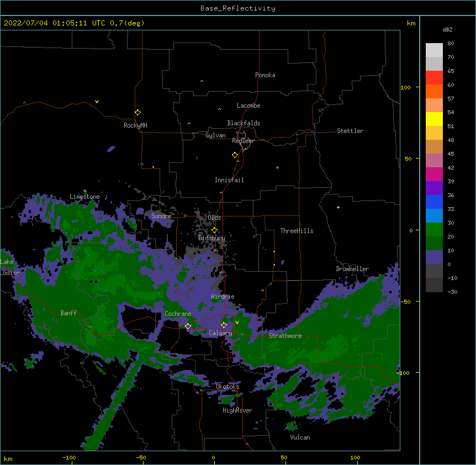This screenshot has width=476, height=465.
Task: Click the slate purple swatch above 0
Action: point(434,257)
